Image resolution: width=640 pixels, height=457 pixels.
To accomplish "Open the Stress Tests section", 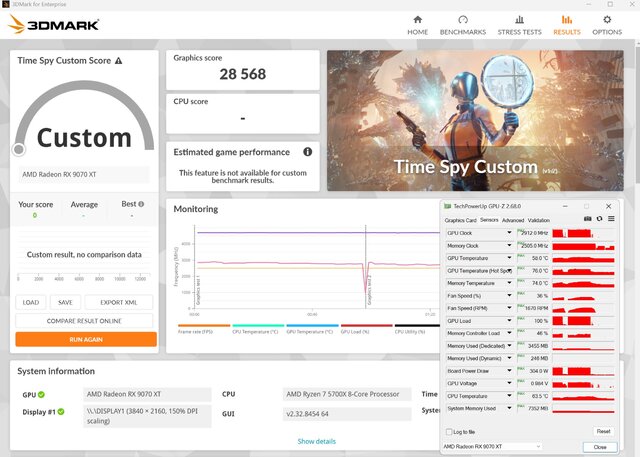I will (x=519, y=24).
